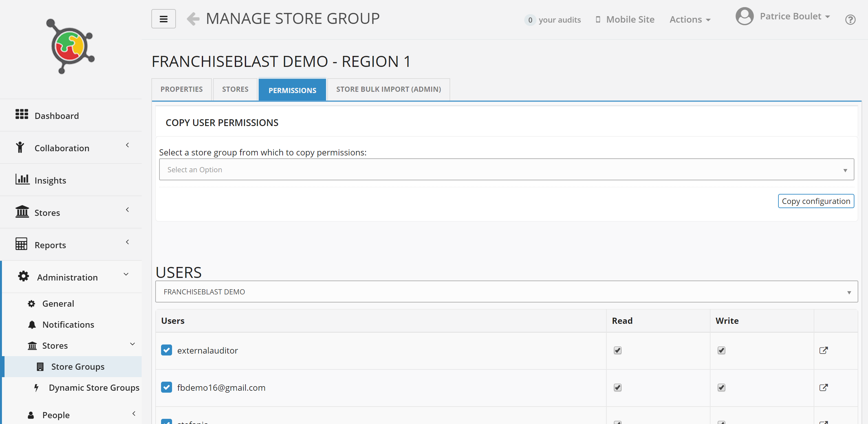Click the back arrow beside Manage Store Group

tap(193, 19)
